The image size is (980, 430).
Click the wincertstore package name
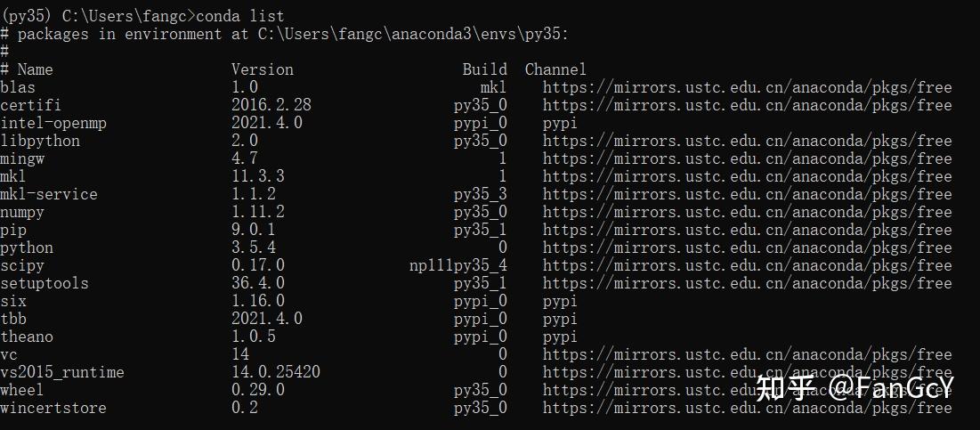[53, 408]
